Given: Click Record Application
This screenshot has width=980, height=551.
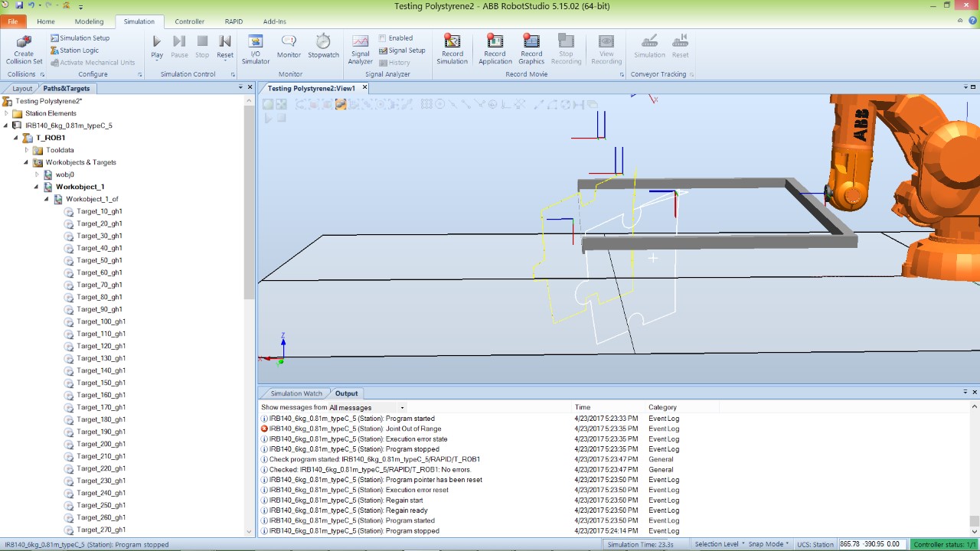Looking at the screenshot, I should click(x=495, y=49).
